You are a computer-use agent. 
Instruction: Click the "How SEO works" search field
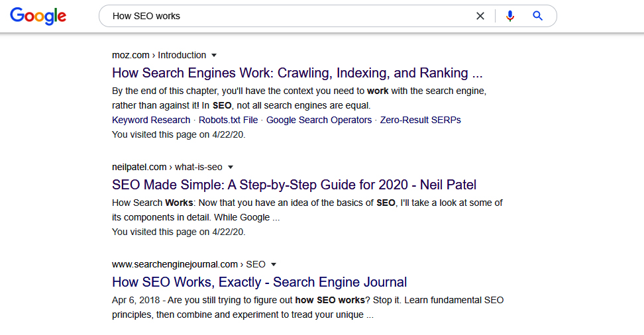pyautogui.click(x=288, y=16)
